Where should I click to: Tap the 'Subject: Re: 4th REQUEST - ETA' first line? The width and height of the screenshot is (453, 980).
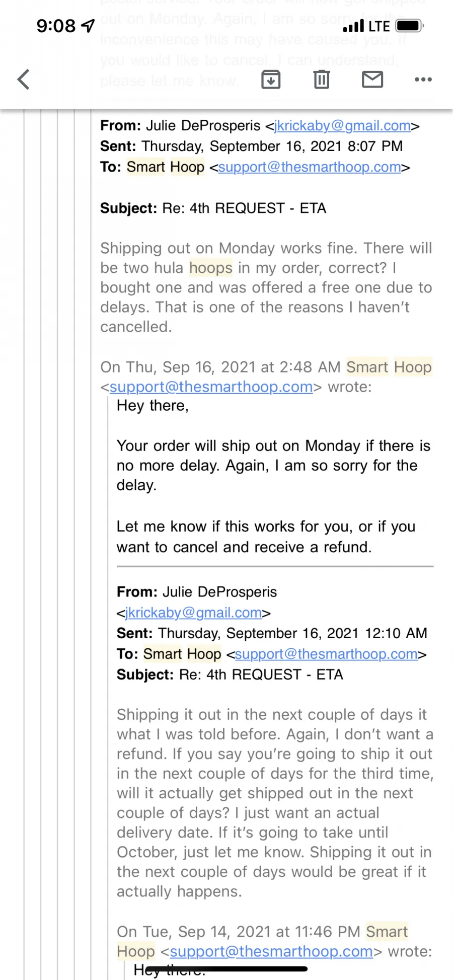213,208
